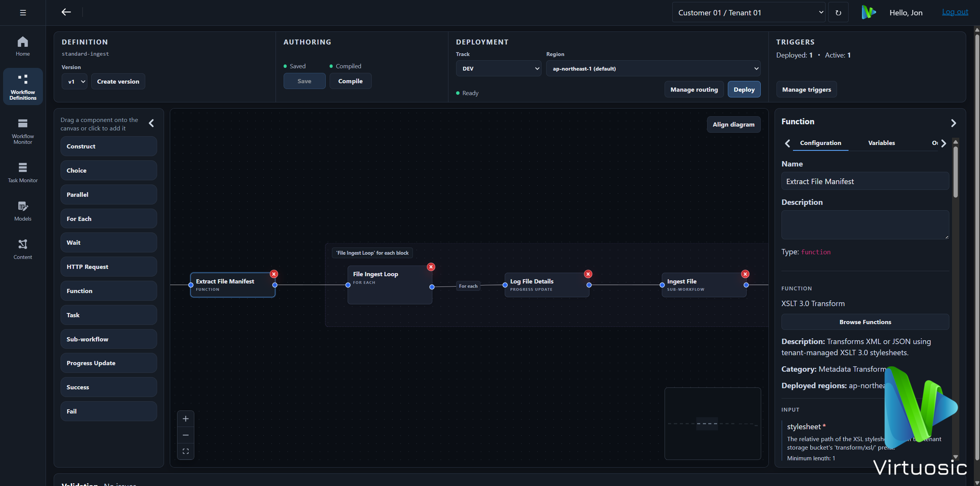
Task: Go to Home in sidebar
Action: point(23,46)
